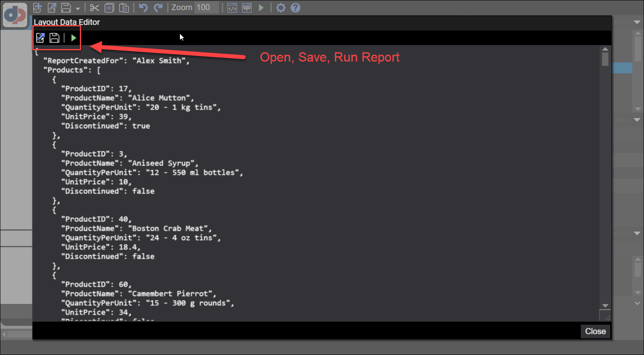Viewport: 644px width, 355px height.
Task: Expand the dropdown arrow next to main Save
Action: [77, 9]
